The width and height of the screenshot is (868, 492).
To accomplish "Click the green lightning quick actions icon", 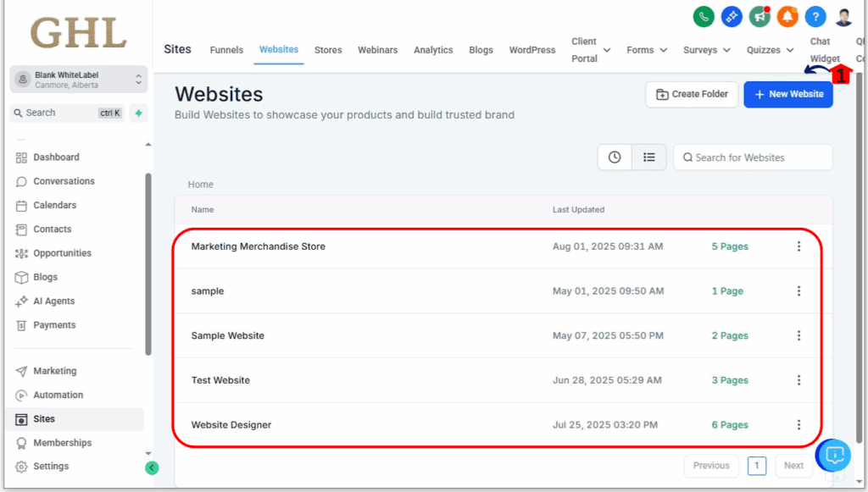I will [138, 113].
